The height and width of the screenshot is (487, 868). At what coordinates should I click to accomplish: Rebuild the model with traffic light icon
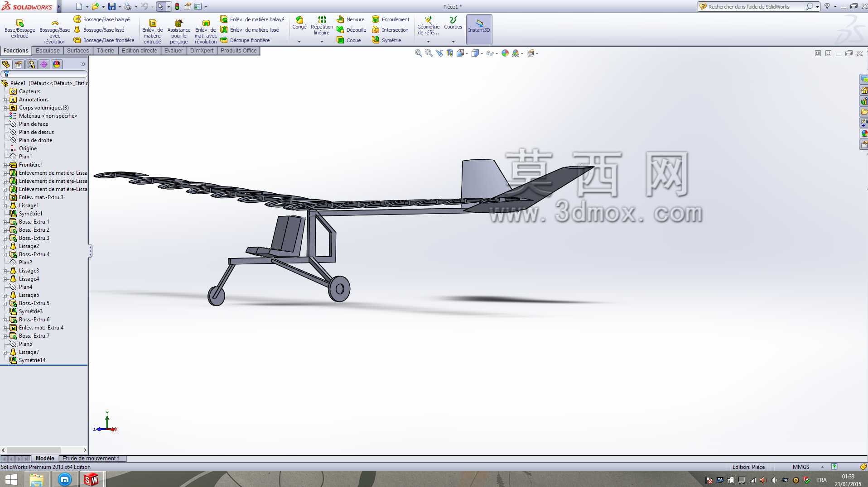point(177,6)
